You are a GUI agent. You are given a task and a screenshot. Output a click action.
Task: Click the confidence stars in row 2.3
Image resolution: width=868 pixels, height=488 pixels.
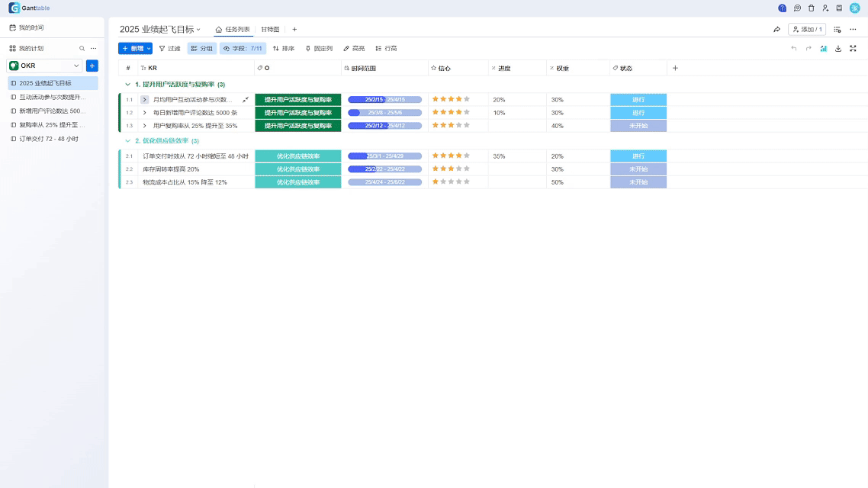click(451, 182)
